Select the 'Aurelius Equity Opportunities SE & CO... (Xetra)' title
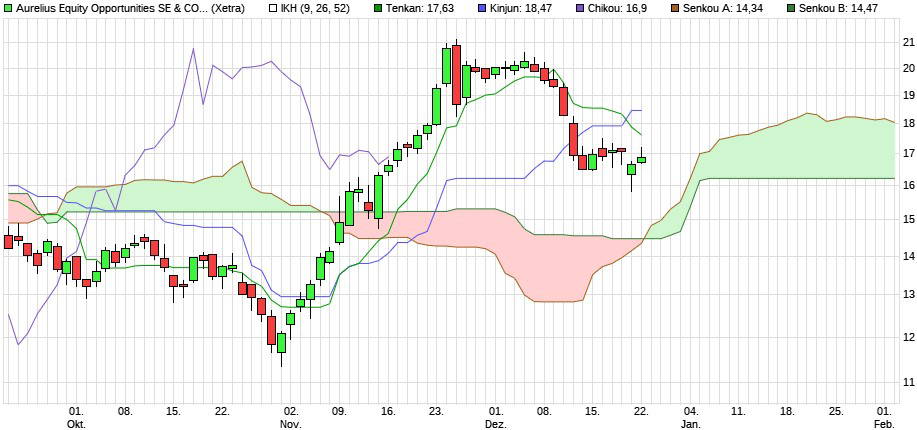Image resolution: width=917 pixels, height=430 pixels. [130, 9]
